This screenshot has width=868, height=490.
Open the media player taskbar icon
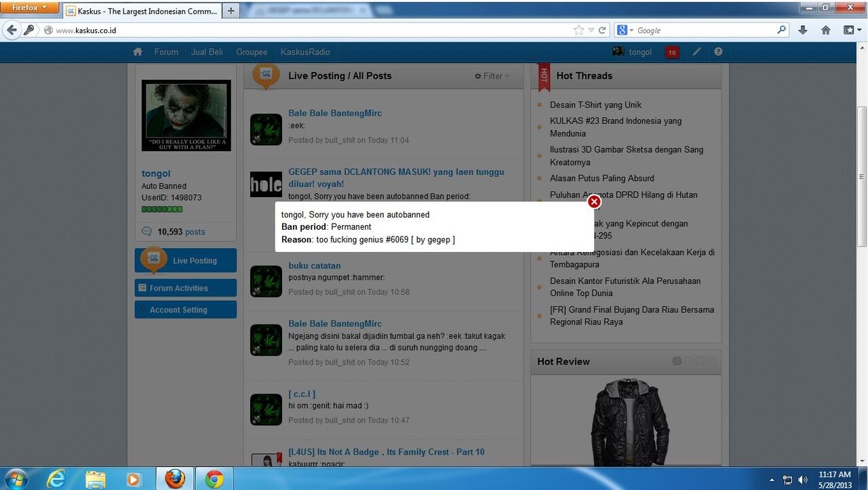pos(134,478)
